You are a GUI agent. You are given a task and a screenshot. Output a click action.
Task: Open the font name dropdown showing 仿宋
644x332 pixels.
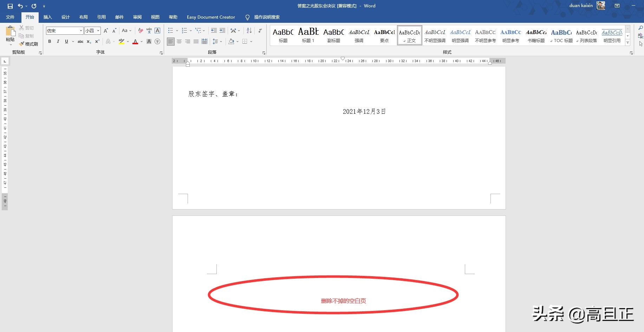point(81,31)
